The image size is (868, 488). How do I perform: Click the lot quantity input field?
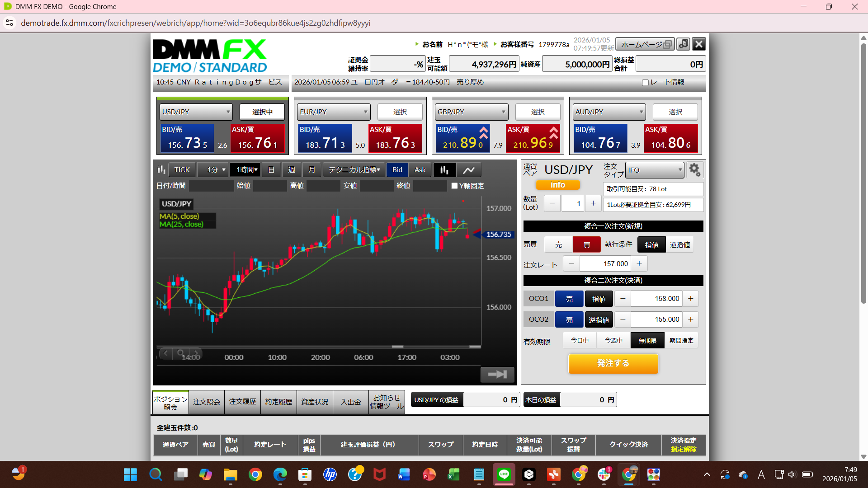click(x=572, y=204)
